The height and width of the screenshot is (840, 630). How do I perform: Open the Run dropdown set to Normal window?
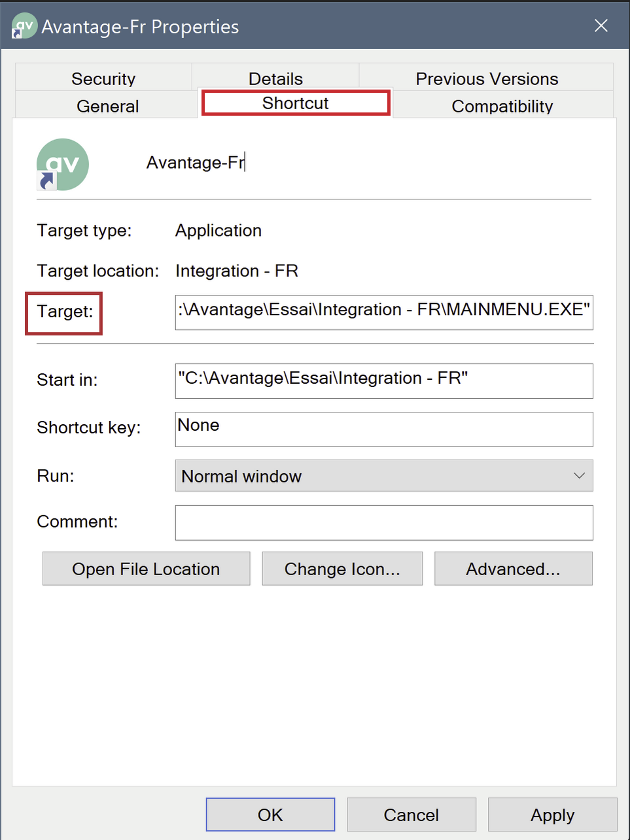click(x=384, y=476)
